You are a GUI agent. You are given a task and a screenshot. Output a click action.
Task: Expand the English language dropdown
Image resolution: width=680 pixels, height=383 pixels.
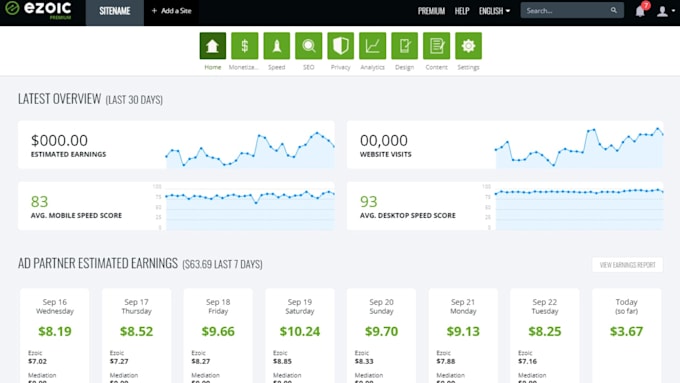(x=494, y=11)
